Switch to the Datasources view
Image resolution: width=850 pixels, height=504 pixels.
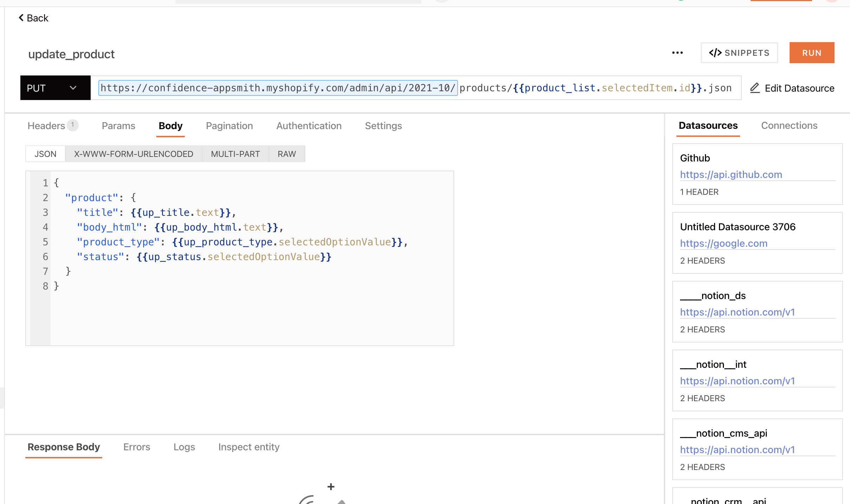tap(708, 125)
